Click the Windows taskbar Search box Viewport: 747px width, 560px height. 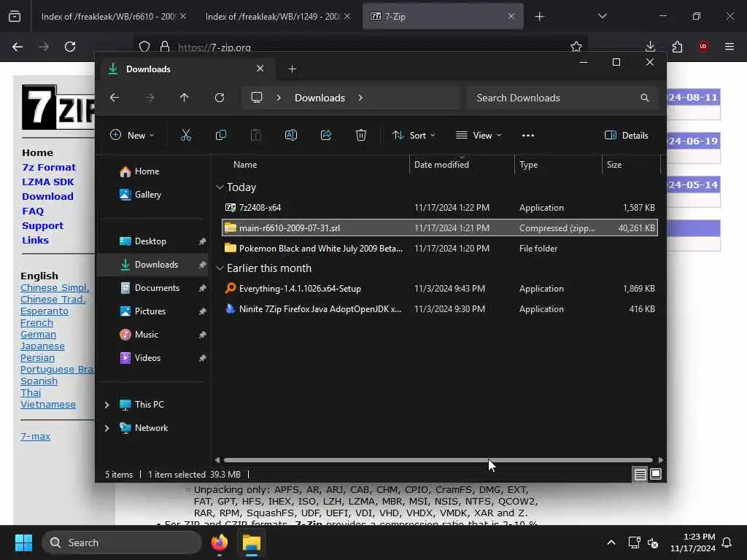122,542
